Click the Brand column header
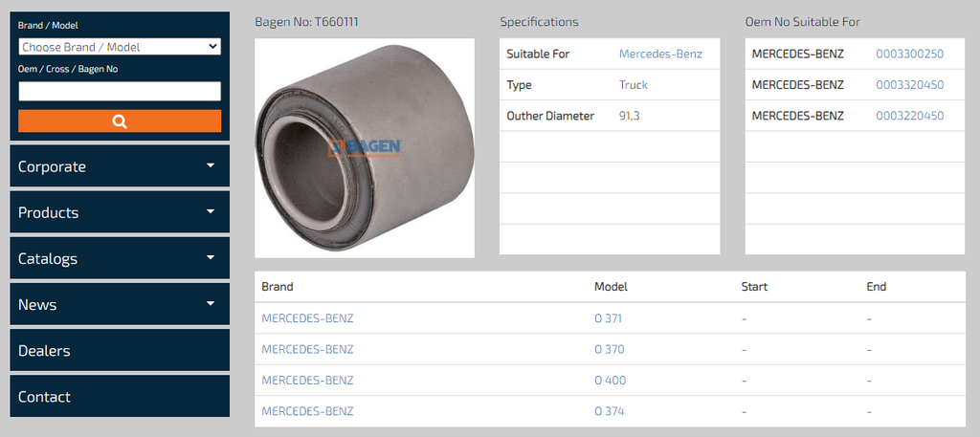This screenshot has height=437, width=980. tap(277, 287)
